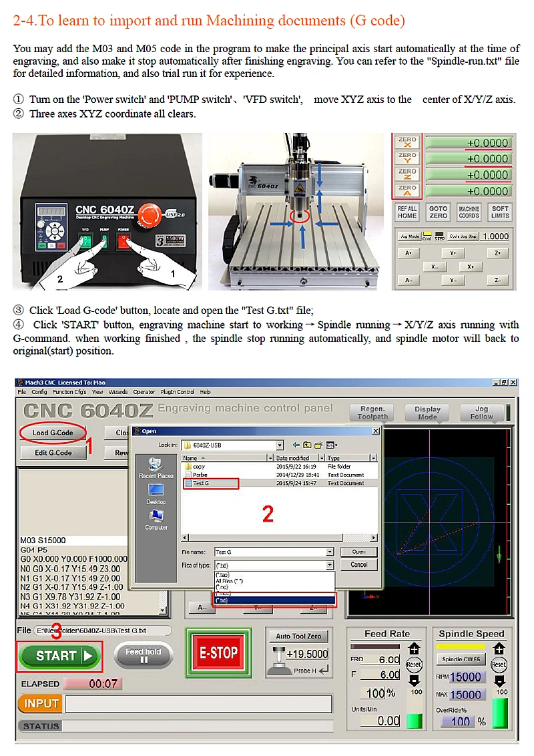The image size is (534, 756).
Task: Toggle Spindle CW F5 on
Action: pos(461,658)
